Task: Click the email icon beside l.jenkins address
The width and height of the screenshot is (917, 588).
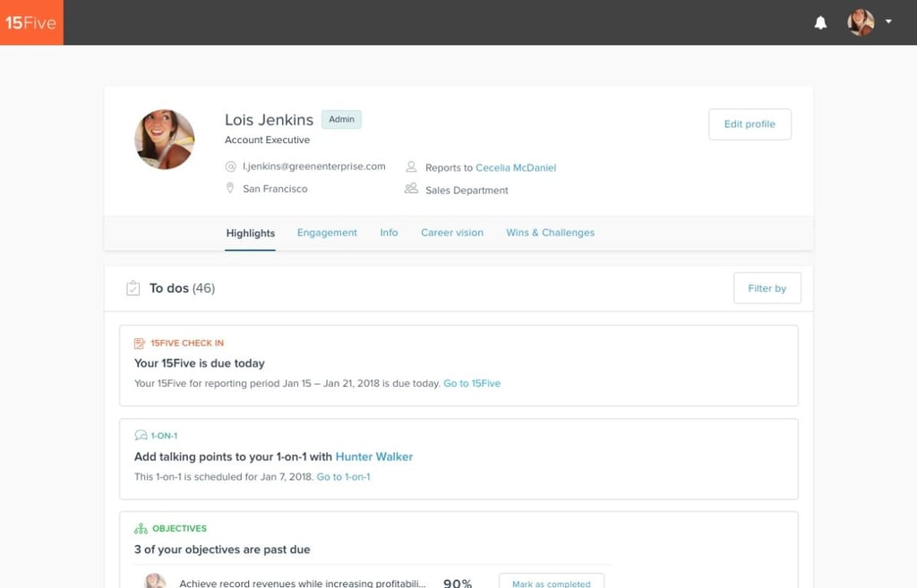Action: (x=231, y=166)
